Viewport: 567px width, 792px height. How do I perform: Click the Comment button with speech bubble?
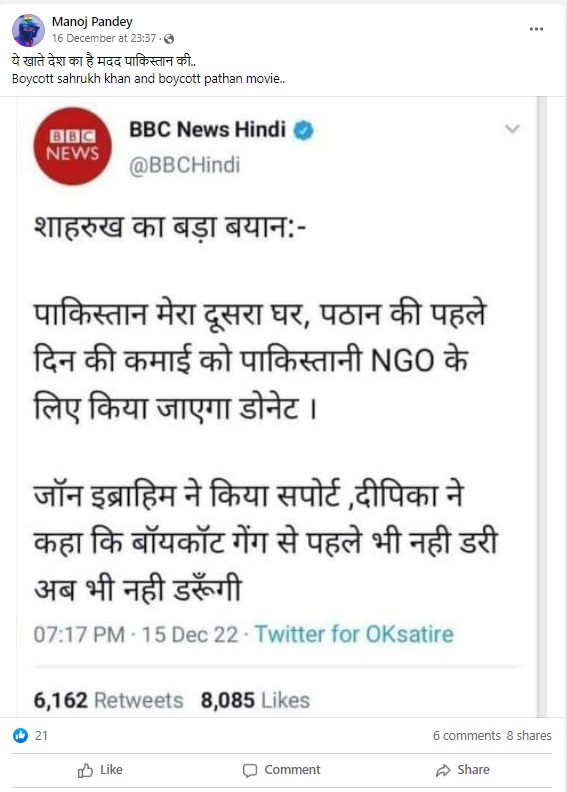coord(281,770)
